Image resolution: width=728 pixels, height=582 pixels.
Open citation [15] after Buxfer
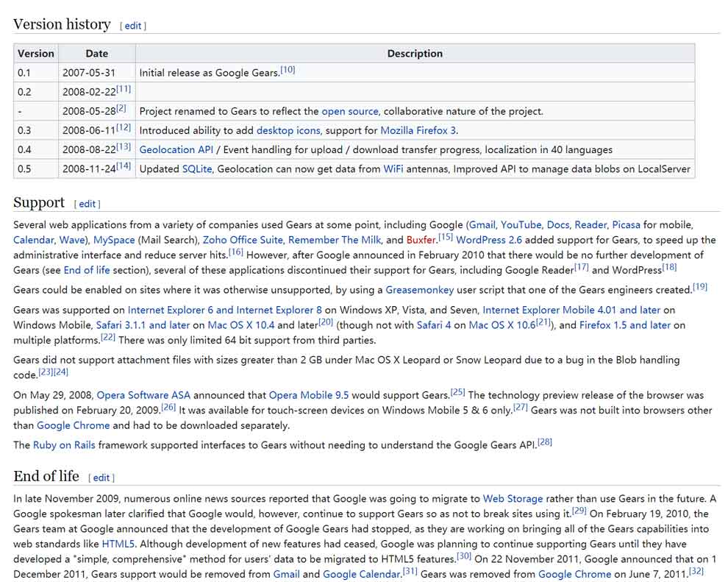446,237
